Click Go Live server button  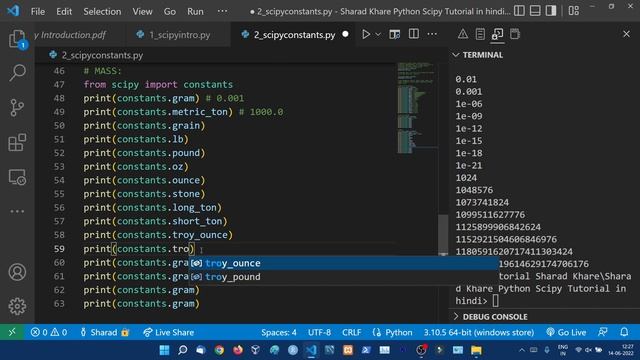566,332
